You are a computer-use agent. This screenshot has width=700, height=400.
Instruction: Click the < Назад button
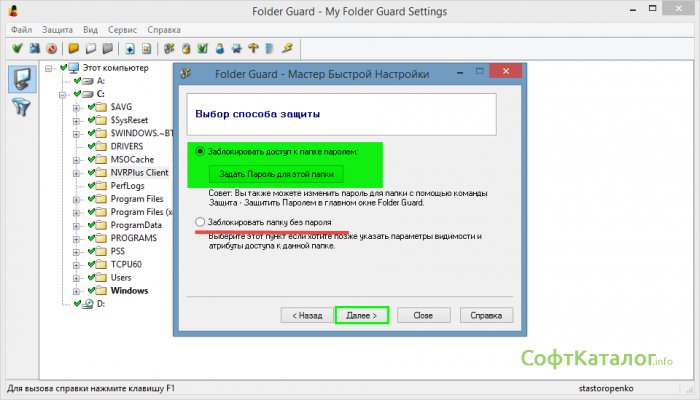tap(307, 314)
